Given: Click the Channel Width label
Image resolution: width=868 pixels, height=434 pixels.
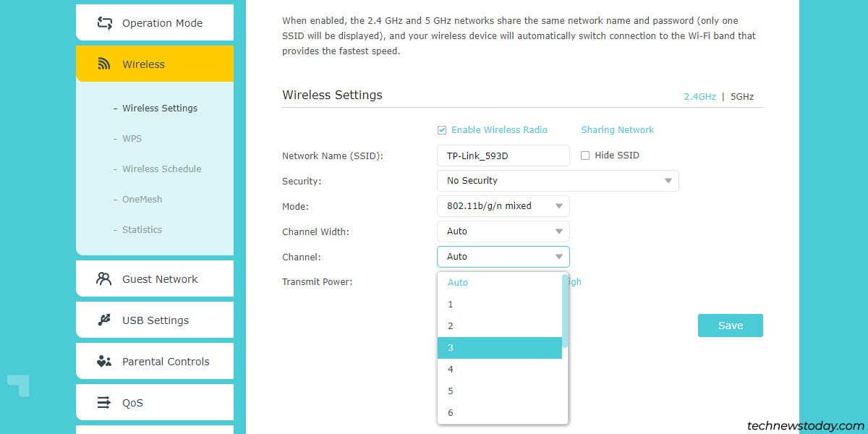Looking at the screenshot, I should (315, 232).
